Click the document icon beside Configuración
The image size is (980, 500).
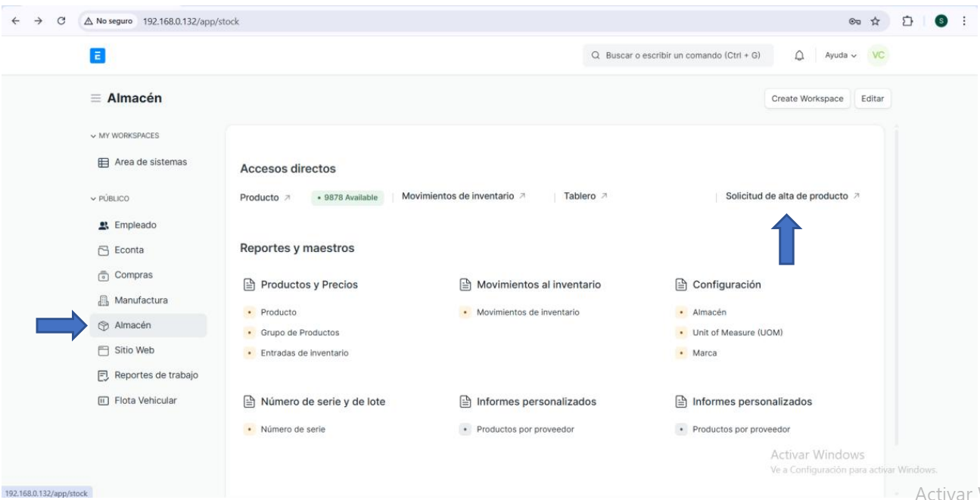pos(680,285)
